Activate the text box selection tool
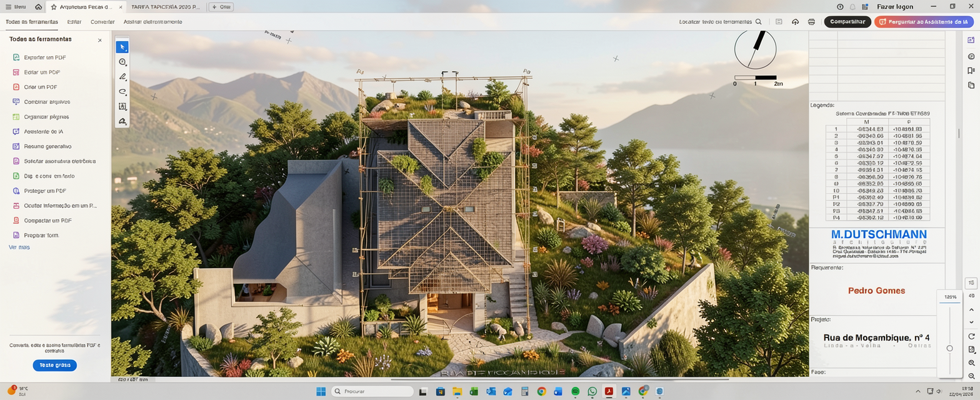 point(122,107)
